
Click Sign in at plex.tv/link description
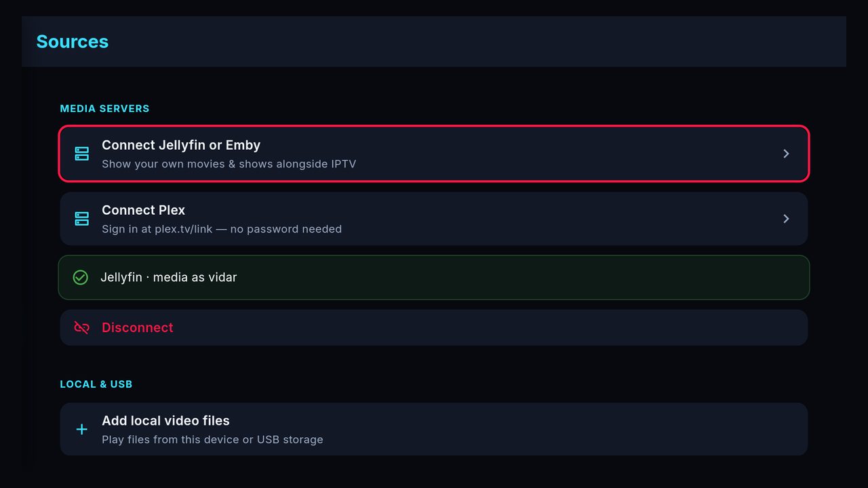222,229
